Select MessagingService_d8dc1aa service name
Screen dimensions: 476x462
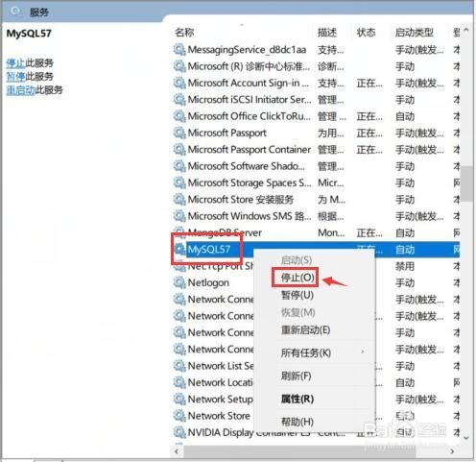tap(247, 50)
